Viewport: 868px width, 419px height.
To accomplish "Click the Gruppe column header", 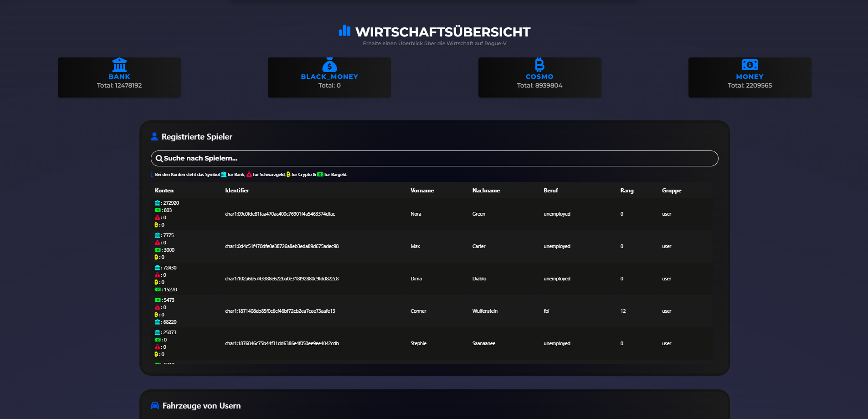I will [672, 191].
